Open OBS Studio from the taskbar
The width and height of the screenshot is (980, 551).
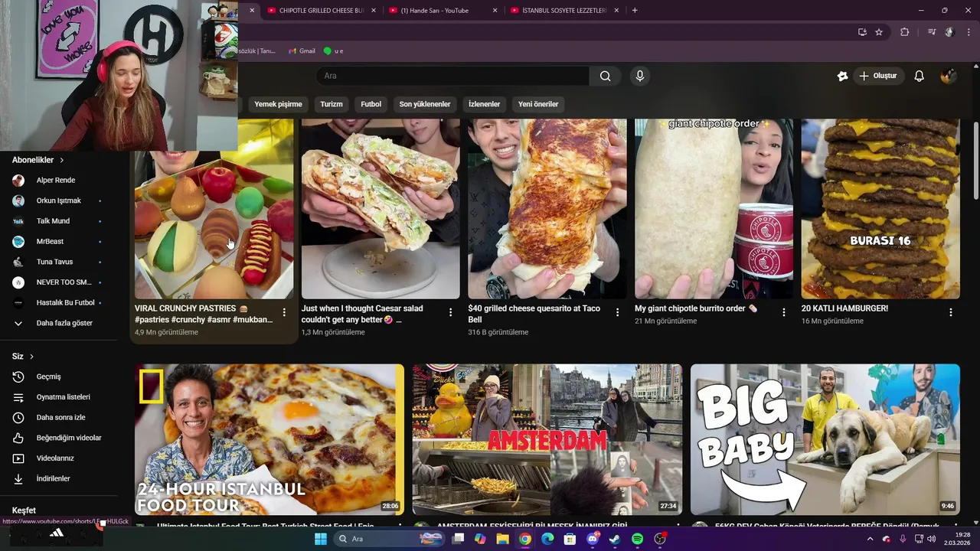(660, 539)
